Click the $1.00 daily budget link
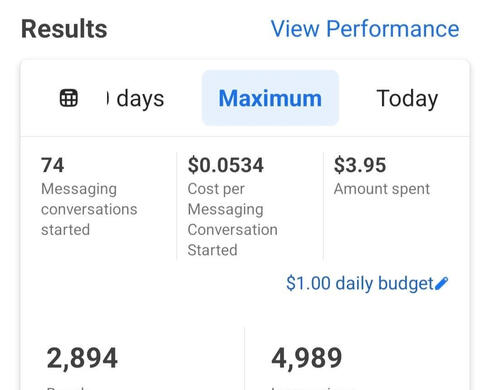 [x=360, y=284]
